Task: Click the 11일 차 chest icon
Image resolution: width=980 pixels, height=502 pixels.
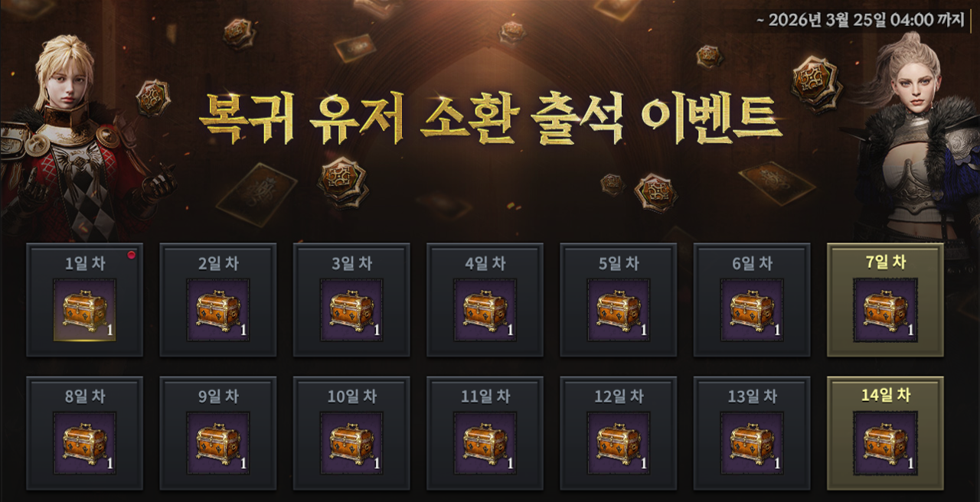Action: [x=485, y=443]
